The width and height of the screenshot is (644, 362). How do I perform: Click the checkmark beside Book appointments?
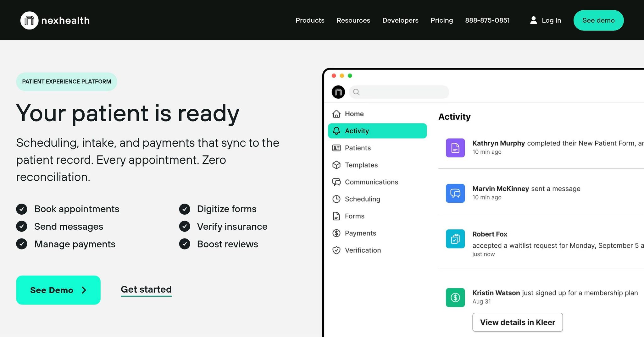pos(22,209)
